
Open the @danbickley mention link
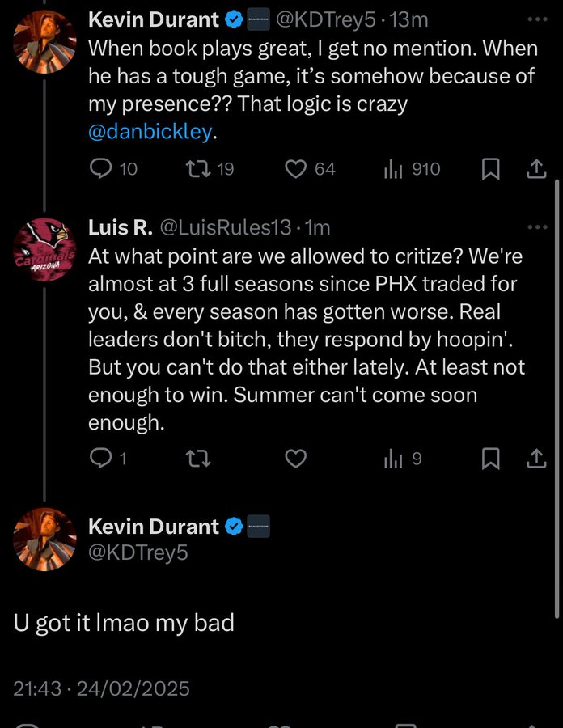pos(150,133)
